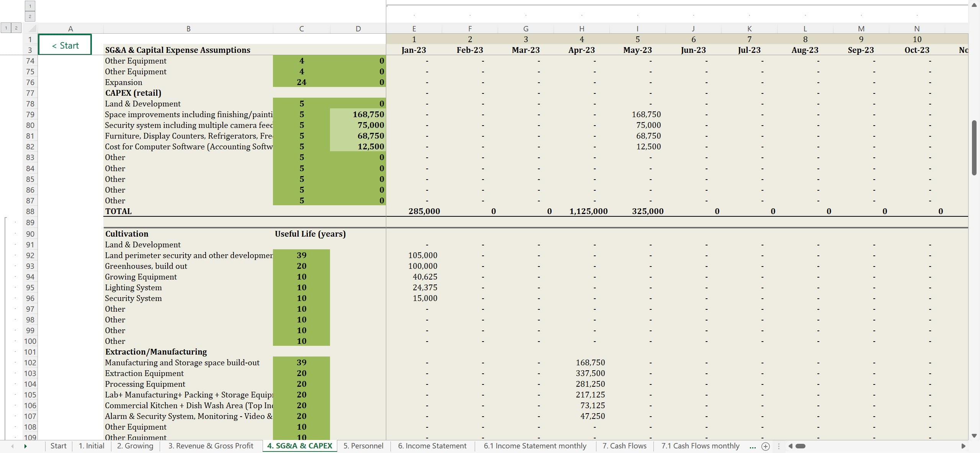Click the vertical scrollbar down arrow
This screenshot has height=453, width=980.
click(x=974, y=436)
